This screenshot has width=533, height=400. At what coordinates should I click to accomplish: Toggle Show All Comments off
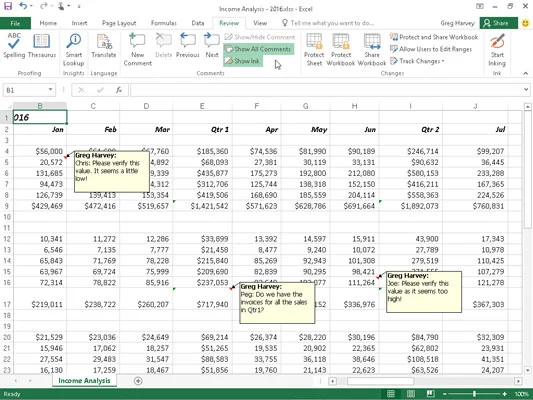point(259,49)
